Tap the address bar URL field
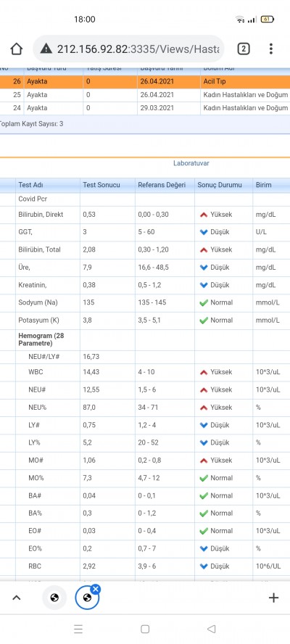 pyautogui.click(x=138, y=49)
